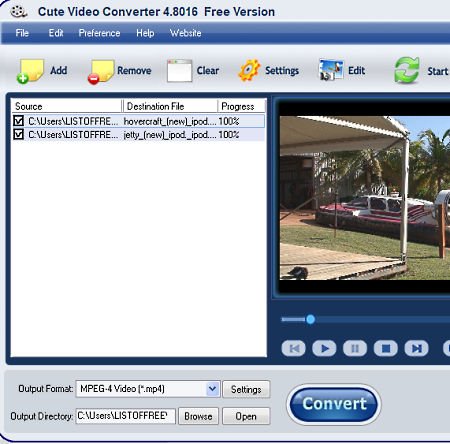Skip to previous track button
Screen dimensions: 450x444
(x=293, y=349)
